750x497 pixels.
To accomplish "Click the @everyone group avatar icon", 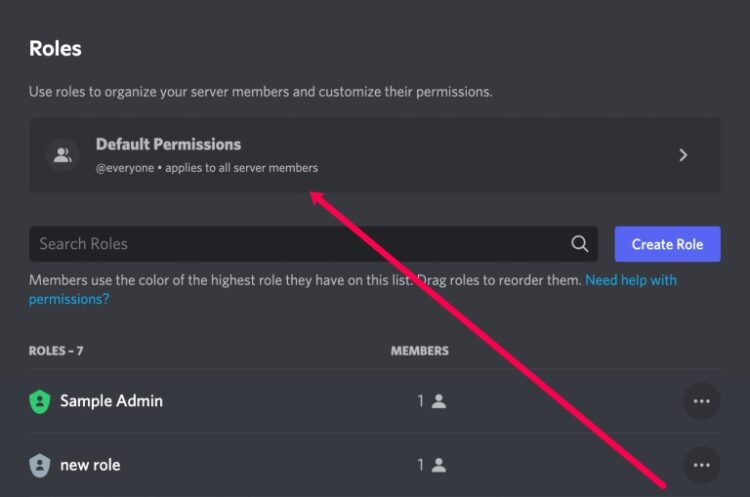I will tap(63, 155).
